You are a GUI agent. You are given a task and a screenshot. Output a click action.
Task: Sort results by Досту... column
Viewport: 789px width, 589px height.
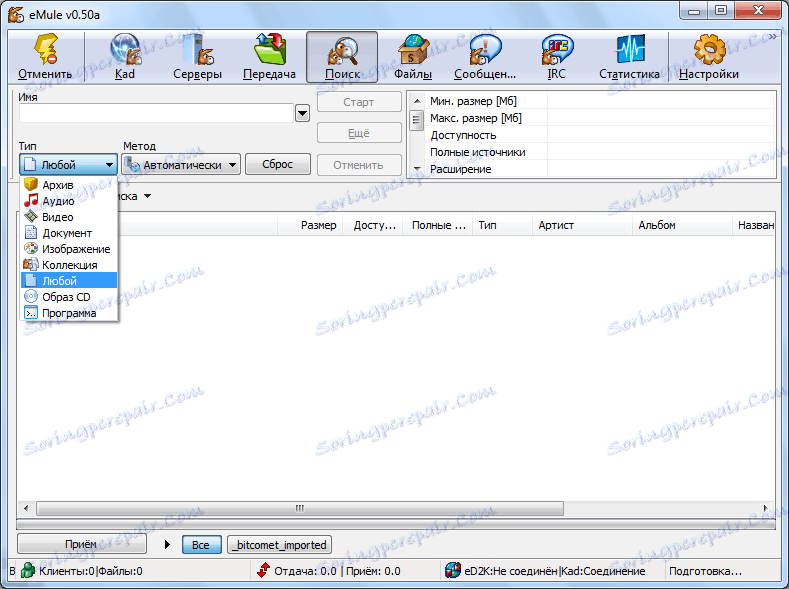(x=374, y=225)
